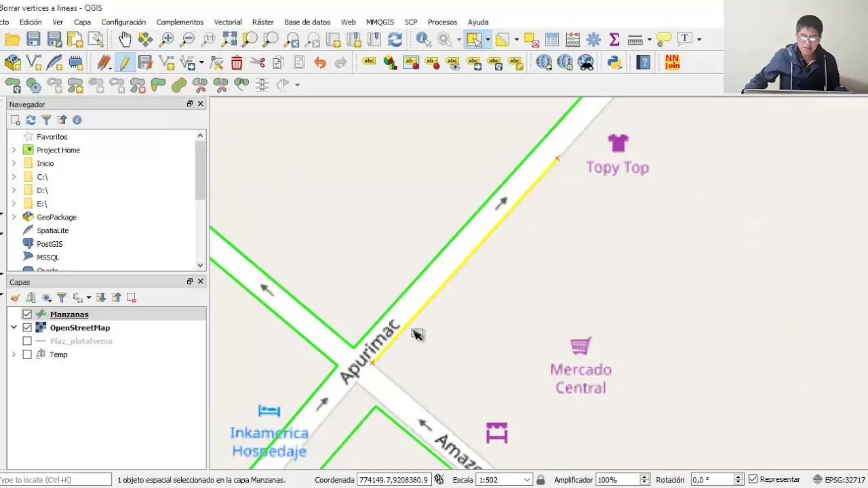Click the Coordenada input field
Screen dimensions: 868x488
click(x=393, y=480)
